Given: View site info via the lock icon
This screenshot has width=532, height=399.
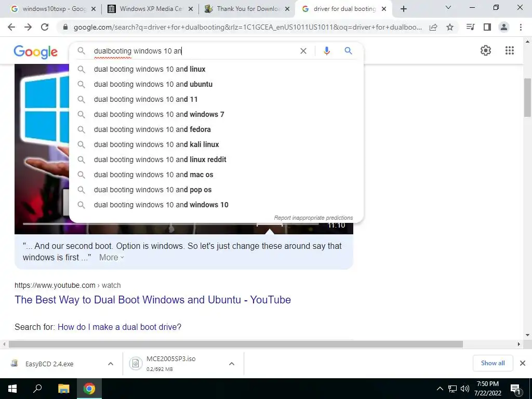Looking at the screenshot, I should [65, 27].
